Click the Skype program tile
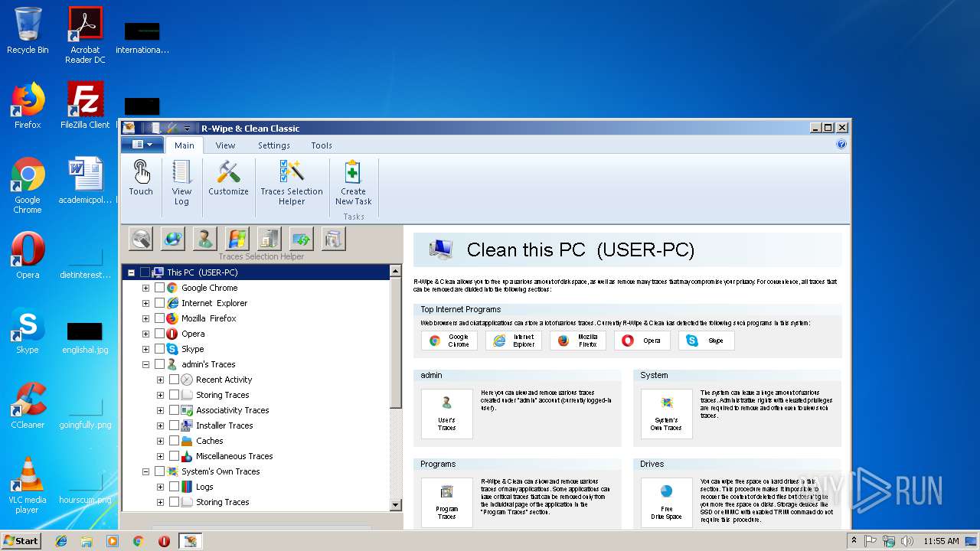 tap(707, 341)
